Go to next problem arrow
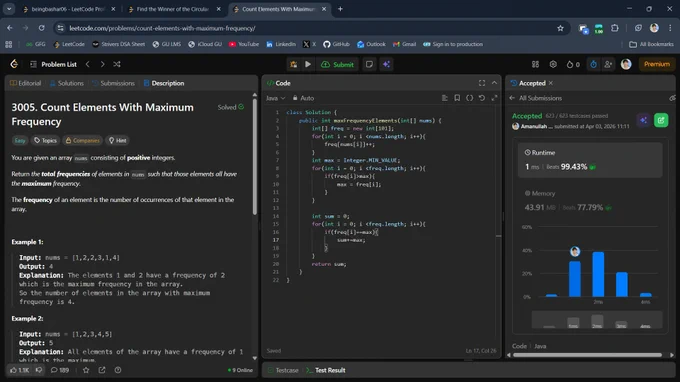 (x=102, y=64)
